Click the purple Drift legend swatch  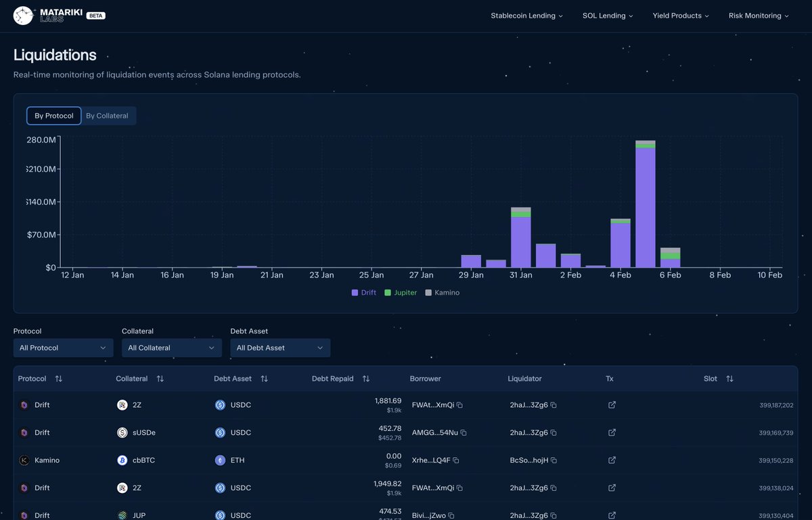(355, 293)
